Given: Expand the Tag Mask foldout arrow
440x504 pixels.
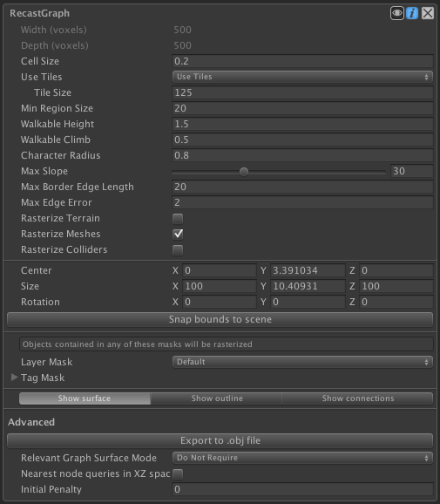Looking at the screenshot, I should 14,378.
